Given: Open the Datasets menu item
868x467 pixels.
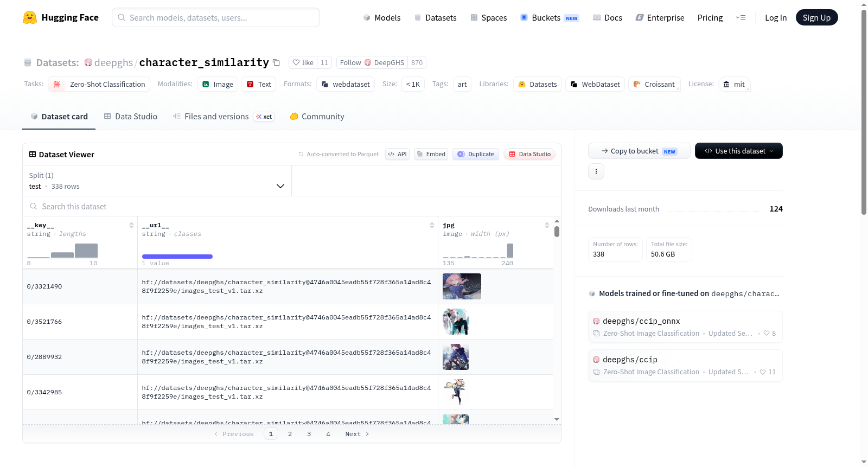Looking at the screenshot, I should pos(435,17).
